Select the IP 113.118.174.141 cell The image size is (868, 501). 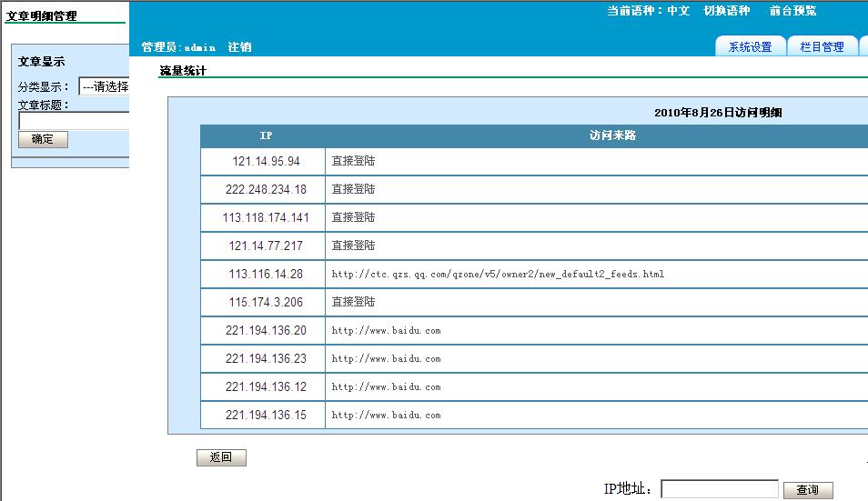pyautogui.click(x=266, y=218)
